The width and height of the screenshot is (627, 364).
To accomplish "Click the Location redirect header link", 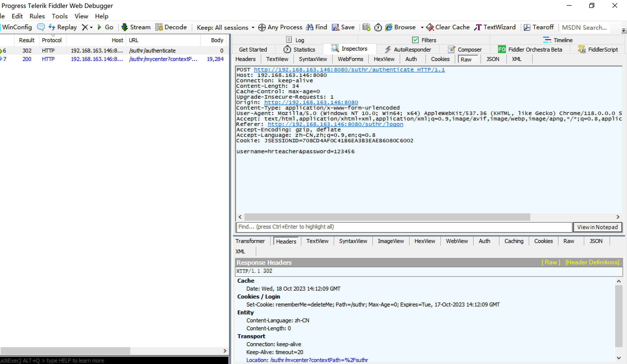I will [307, 360].
